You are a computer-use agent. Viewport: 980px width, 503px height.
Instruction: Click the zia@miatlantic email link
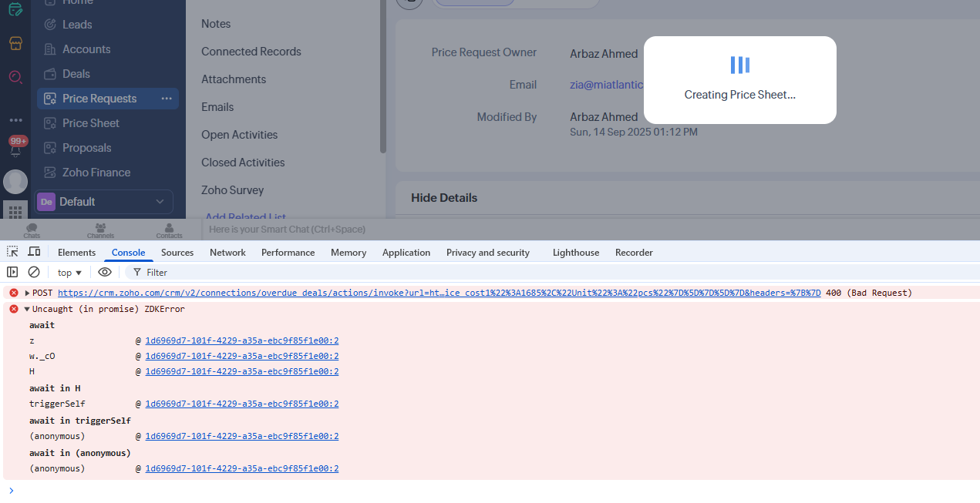[x=607, y=85]
